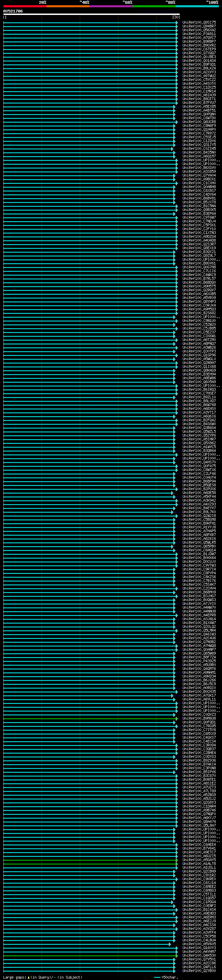Select hit UniRef100_Q4HS70
Screen dimensions: 222x980
pyautogui.click(x=199, y=462)
